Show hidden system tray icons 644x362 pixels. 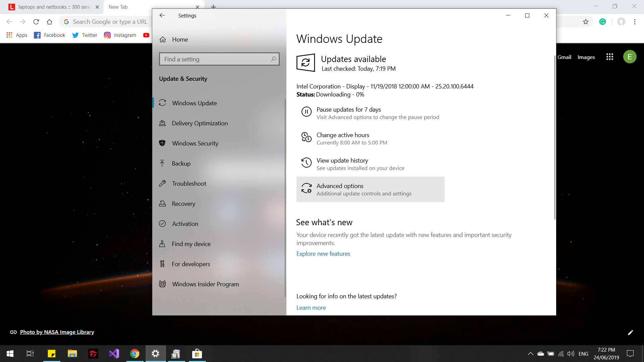tap(530, 354)
